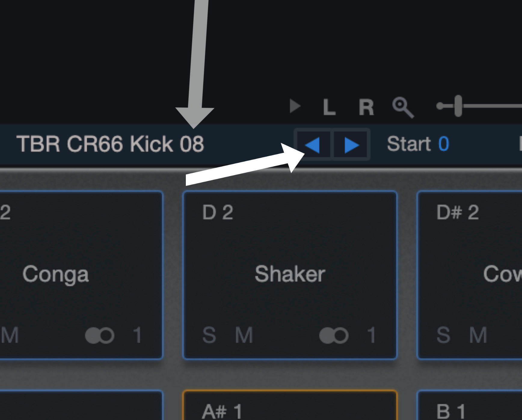
Task: Click the waveform zoom slider handle
Action: (458, 106)
